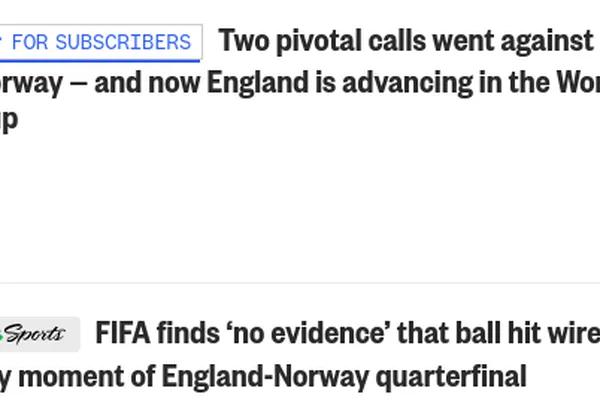Click the FOR SUBSCRIBERS badge

coord(100,42)
